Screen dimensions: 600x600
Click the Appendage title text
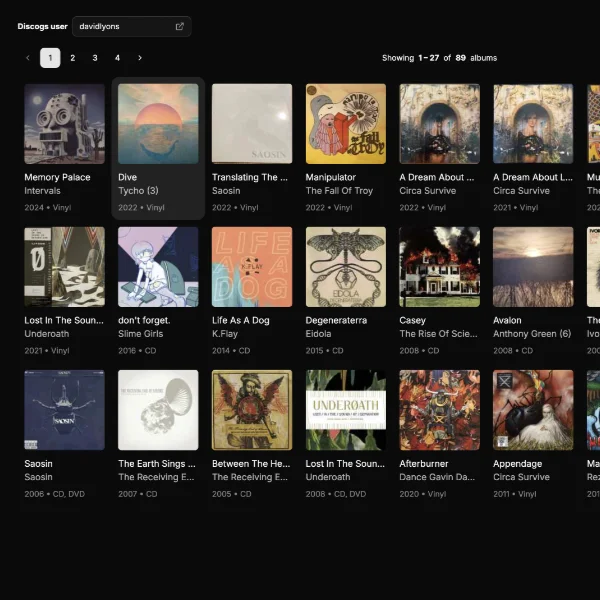click(x=517, y=463)
